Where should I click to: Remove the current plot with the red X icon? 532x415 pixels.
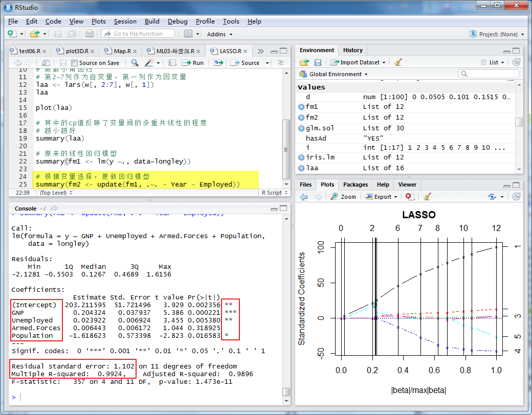click(409, 197)
